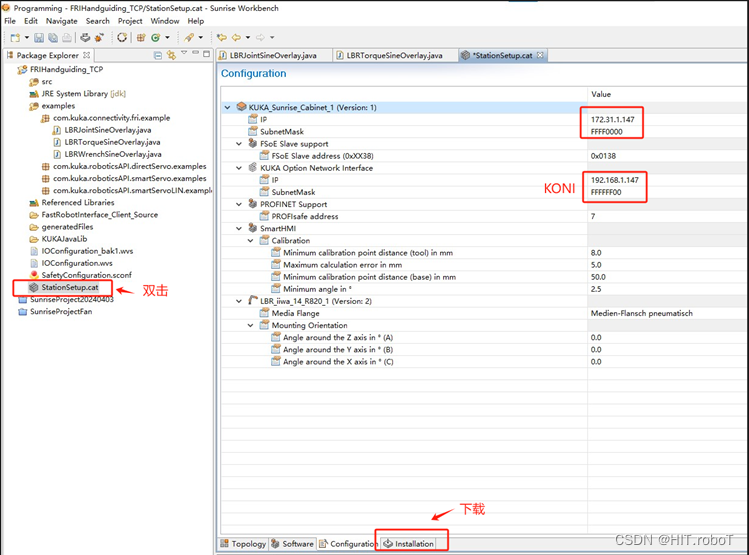The width and height of the screenshot is (749, 555).
Task: Close the StationSetup.cat editor tab
Action: pos(540,55)
